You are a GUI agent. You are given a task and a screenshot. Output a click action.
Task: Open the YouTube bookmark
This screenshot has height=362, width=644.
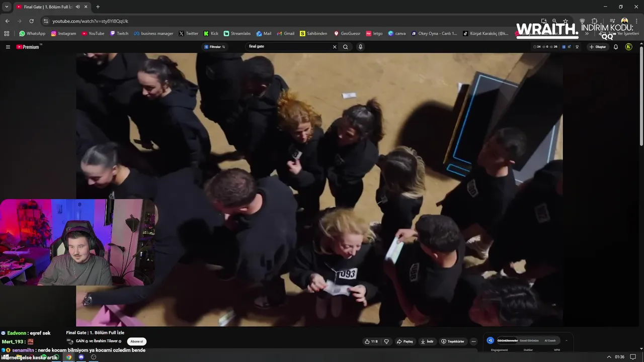(93, 34)
